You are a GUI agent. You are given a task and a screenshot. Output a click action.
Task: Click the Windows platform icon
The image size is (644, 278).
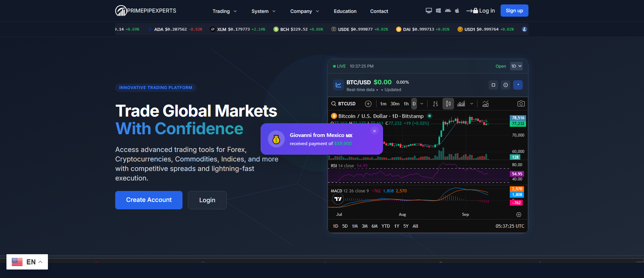[x=438, y=11]
